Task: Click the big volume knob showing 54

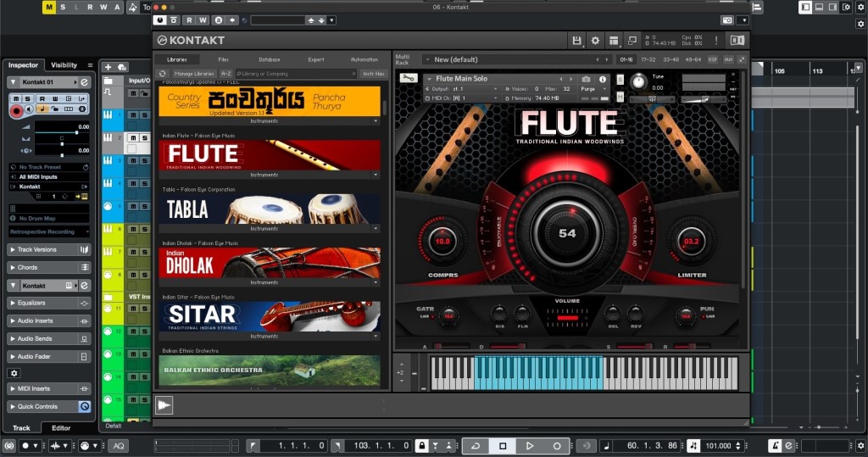Action: pos(567,233)
